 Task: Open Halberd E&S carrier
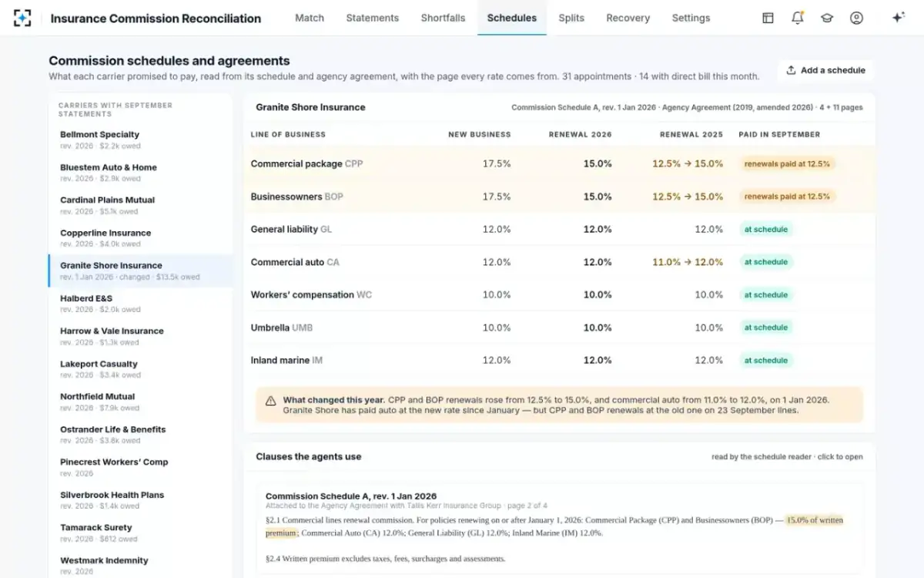[x=140, y=304]
